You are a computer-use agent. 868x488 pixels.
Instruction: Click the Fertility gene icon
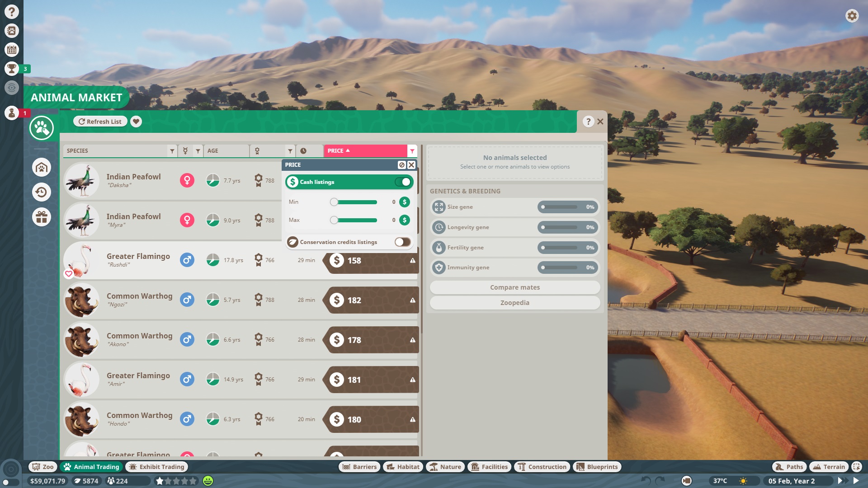[x=439, y=248]
